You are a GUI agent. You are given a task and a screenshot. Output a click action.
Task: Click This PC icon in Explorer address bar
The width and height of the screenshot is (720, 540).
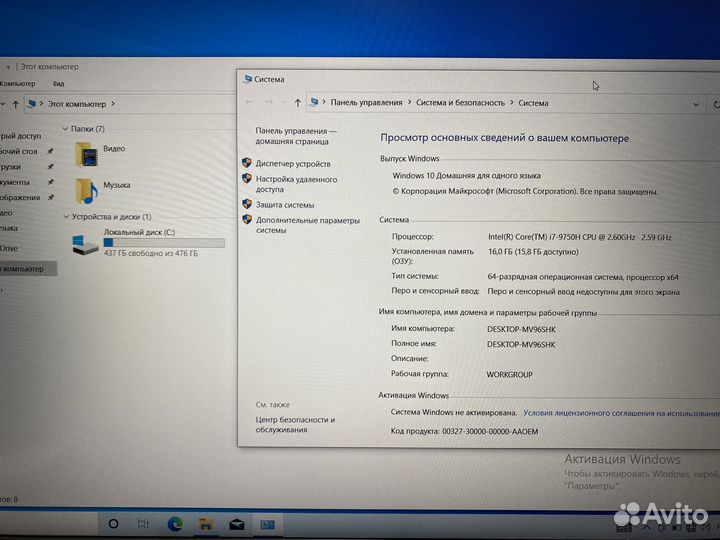[x=31, y=104]
